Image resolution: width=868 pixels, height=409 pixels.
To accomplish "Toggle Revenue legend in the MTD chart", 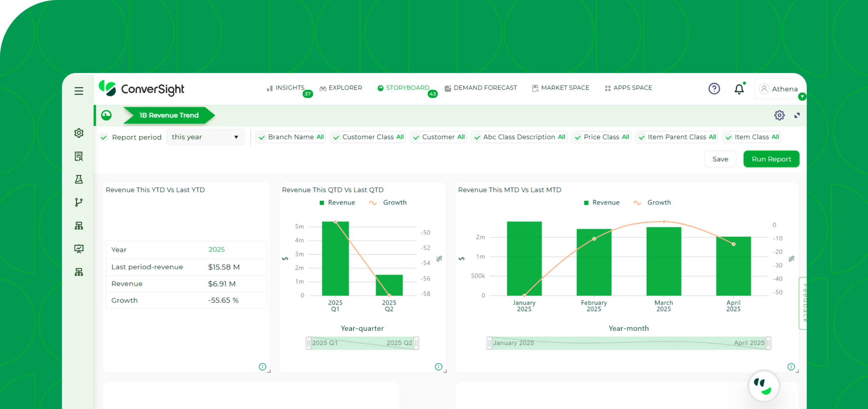I will click(x=602, y=202).
